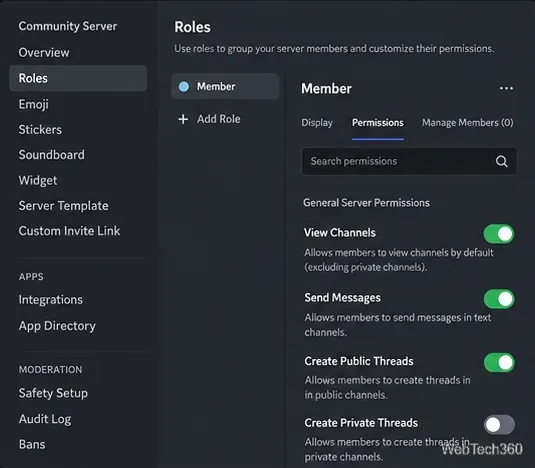Select Roles in the settings sidebar

pos(78,78)
